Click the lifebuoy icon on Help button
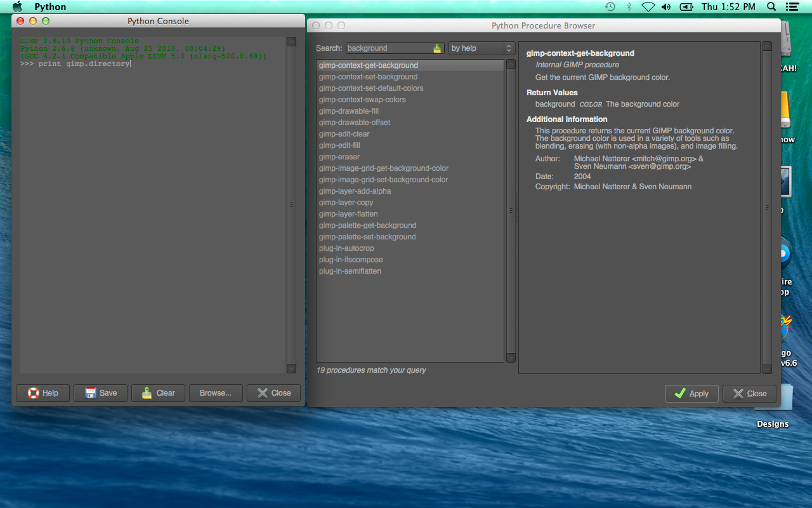 [34, 393]
